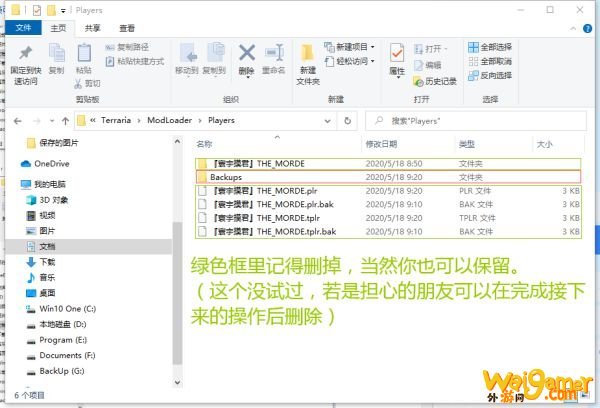600x408 pixels.
Task: Click the Back navigation arrow
Action: pos(18,121)
